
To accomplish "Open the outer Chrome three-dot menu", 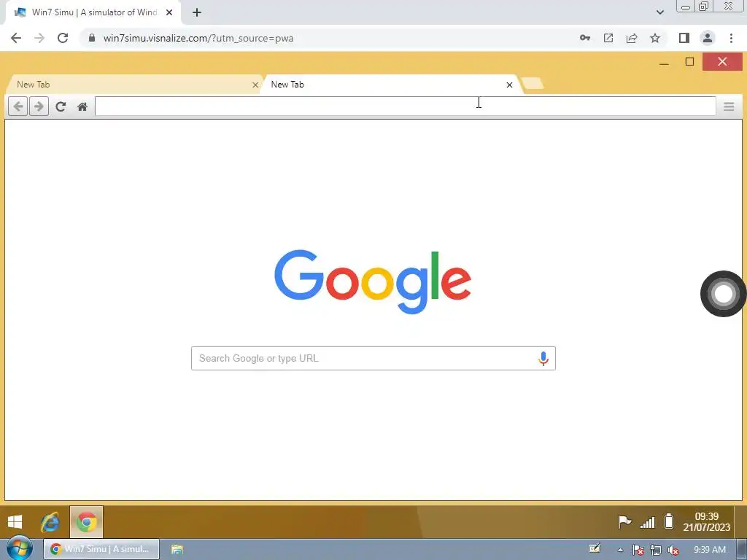I will 731,38.
